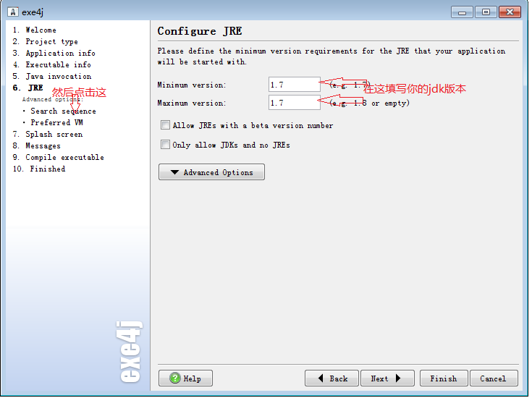
Task: Click the green Help question mark icon
Action: (174, 378)
